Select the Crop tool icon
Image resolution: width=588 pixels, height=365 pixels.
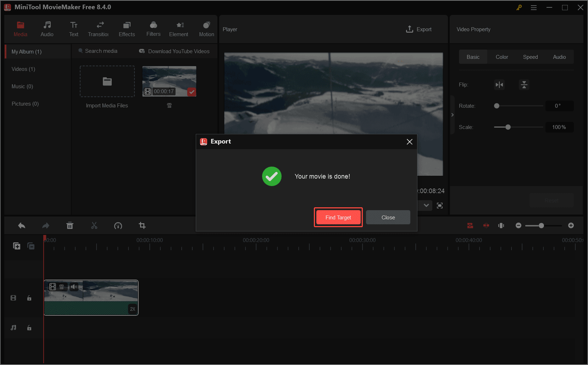pos(142,225)
